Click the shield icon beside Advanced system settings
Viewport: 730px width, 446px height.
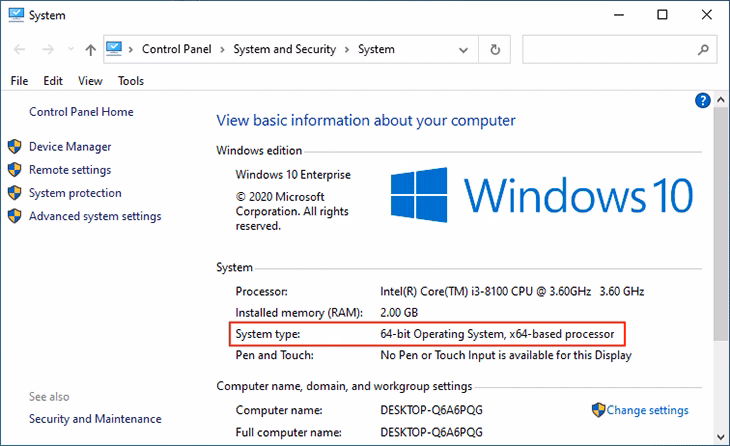point(14,216)
